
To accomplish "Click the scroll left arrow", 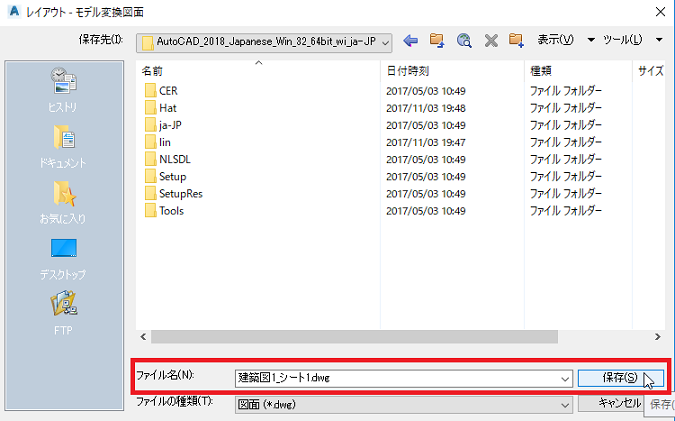I will pyautogui.click(x=143, y=337).
